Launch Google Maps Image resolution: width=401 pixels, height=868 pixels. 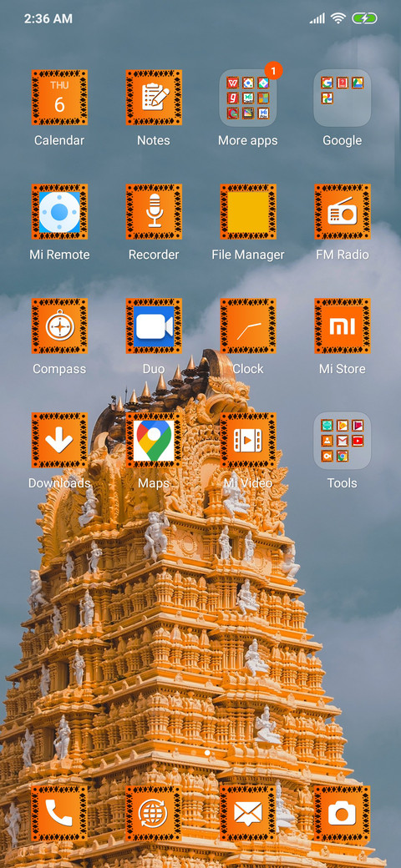[x=154, y=441]
